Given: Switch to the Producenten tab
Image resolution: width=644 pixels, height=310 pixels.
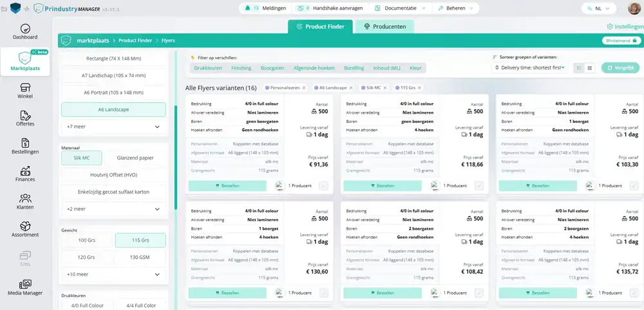Looking at the screenshot, I should pos(384,26).
